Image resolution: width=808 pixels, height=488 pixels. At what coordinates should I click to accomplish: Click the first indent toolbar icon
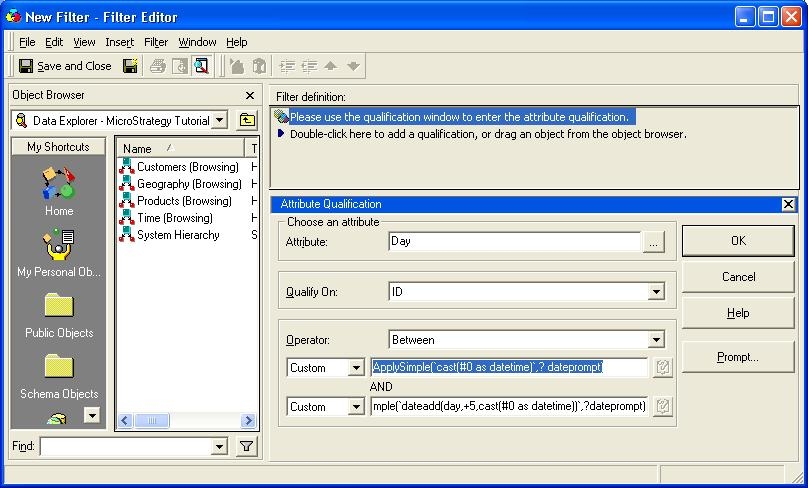click(x=287, y=66)
